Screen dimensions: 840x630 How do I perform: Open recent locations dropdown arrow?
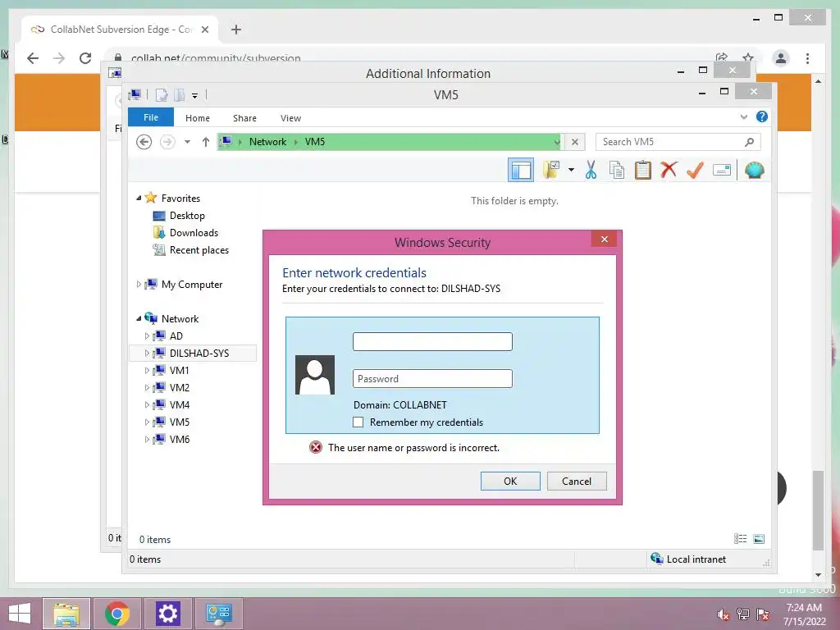pos(187,142)
